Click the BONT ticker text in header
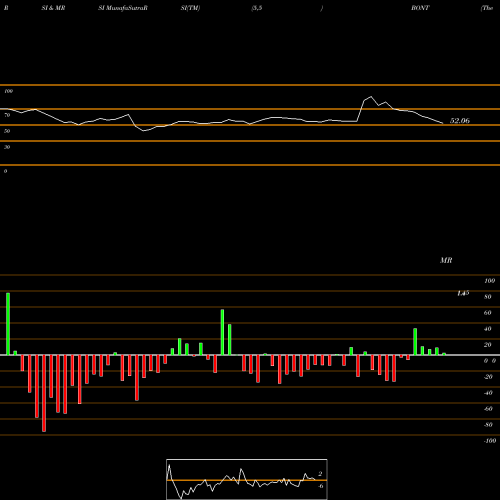This screenshot has height=500, width=500. (420, 8)
